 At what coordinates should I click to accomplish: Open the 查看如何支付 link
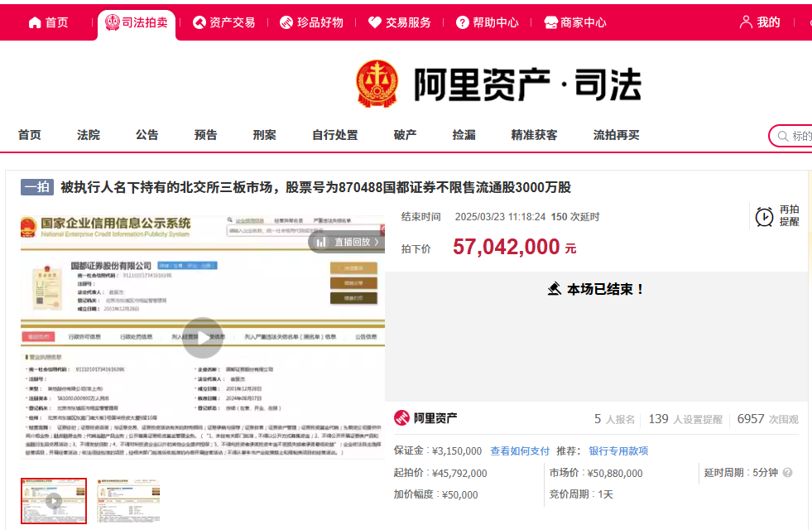tap(520, 450)
